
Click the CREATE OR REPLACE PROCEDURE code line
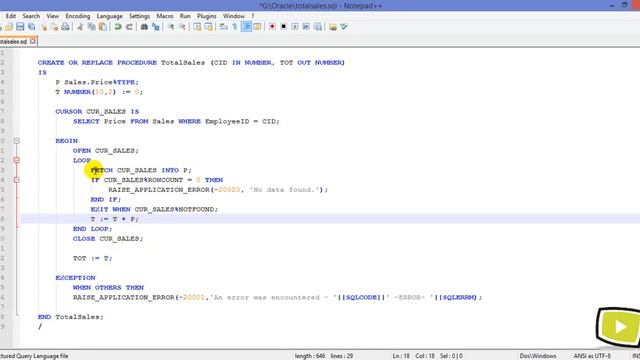191,62
